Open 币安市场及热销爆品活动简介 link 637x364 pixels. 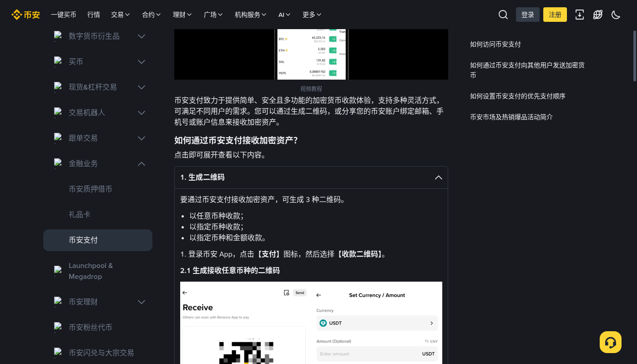(511, 117)
